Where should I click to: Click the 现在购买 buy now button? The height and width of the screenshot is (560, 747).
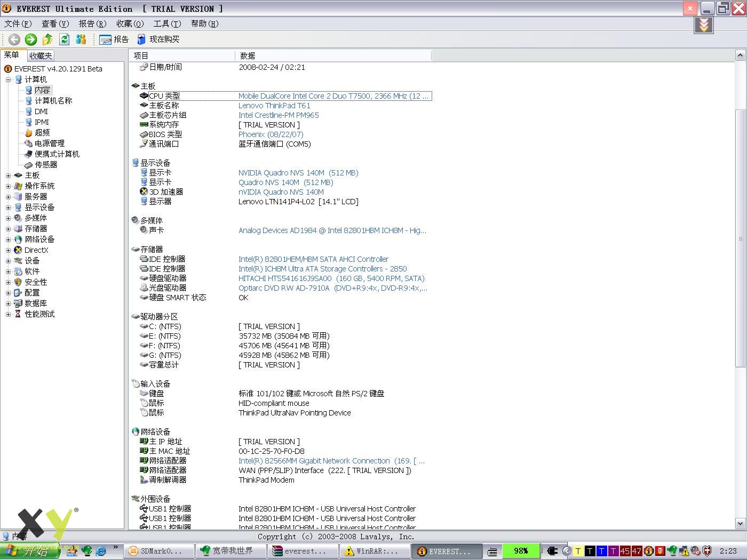158,39
